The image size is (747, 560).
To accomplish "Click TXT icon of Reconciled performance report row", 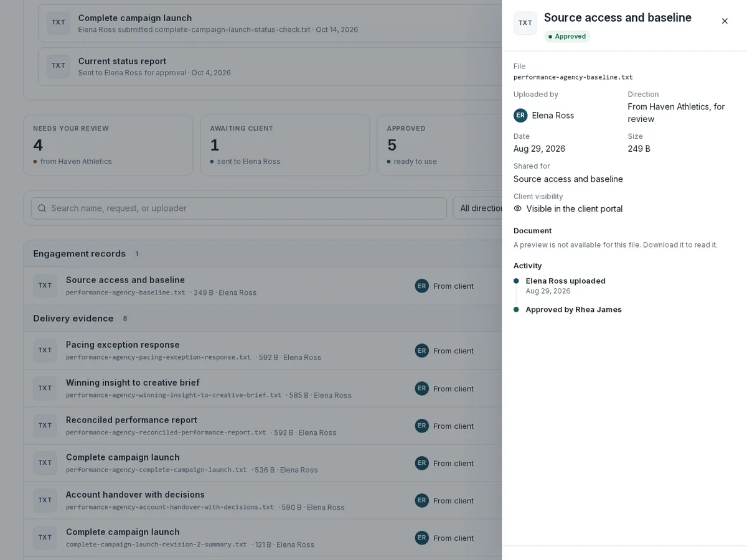I will (x=45, y=426).
